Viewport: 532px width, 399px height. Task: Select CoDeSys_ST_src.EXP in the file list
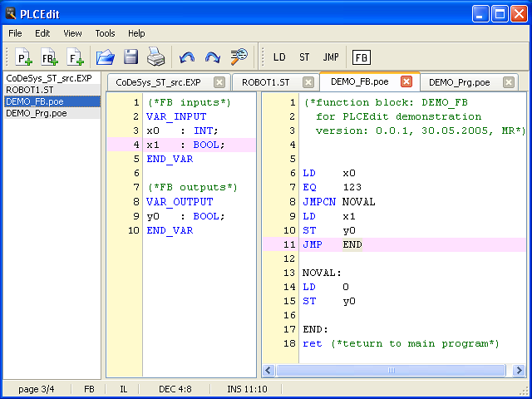tap(52, 78)
